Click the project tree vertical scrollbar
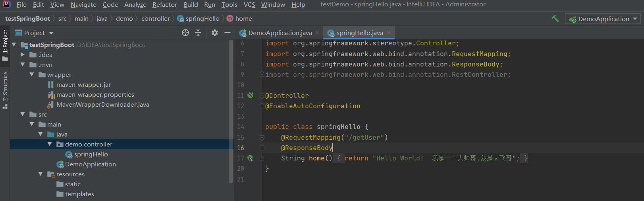The width and height of the screenshot is (644, 201). [x=231, y=111]
